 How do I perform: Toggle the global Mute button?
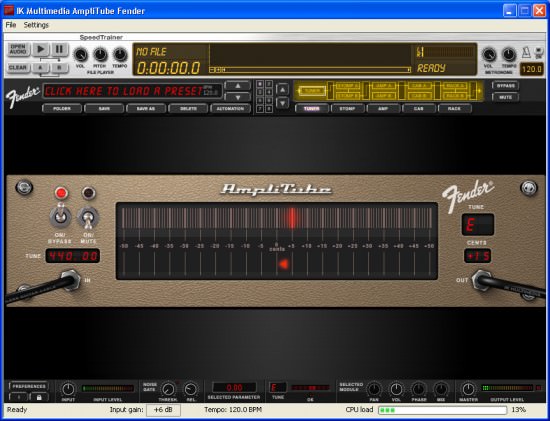click(505, 97)
